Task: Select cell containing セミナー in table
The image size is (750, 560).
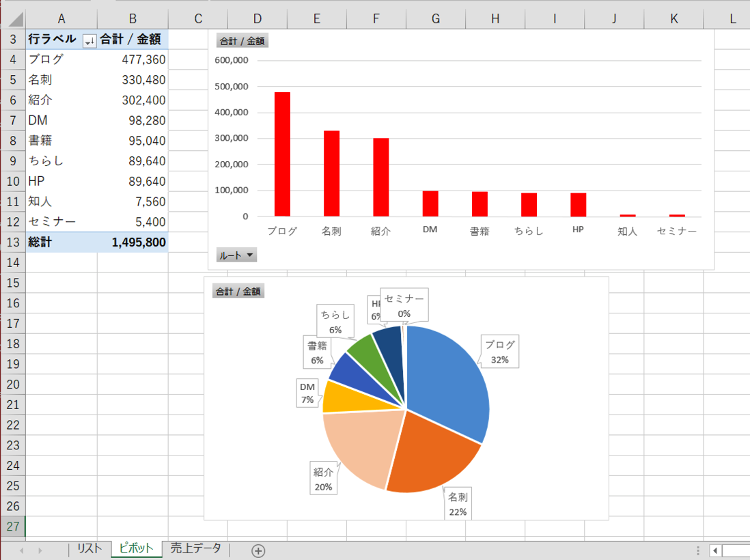Action: point(61,222)
